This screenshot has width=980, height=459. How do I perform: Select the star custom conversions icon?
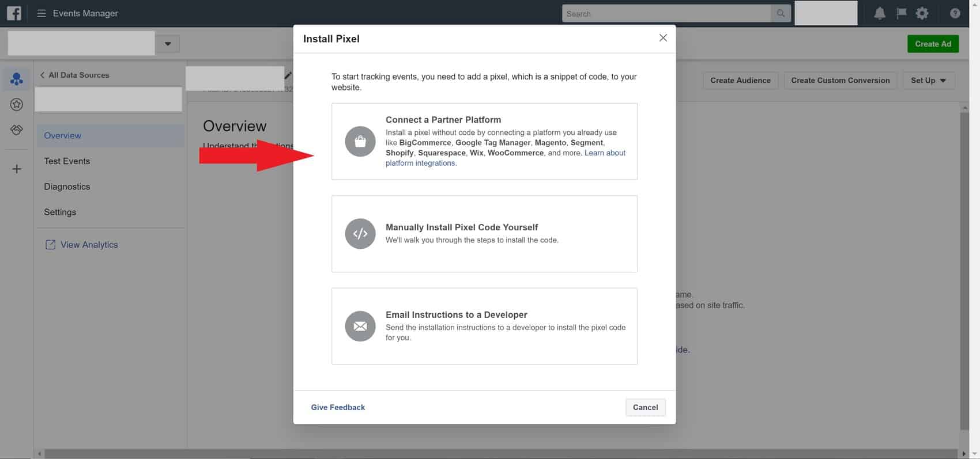coord(17,104)
